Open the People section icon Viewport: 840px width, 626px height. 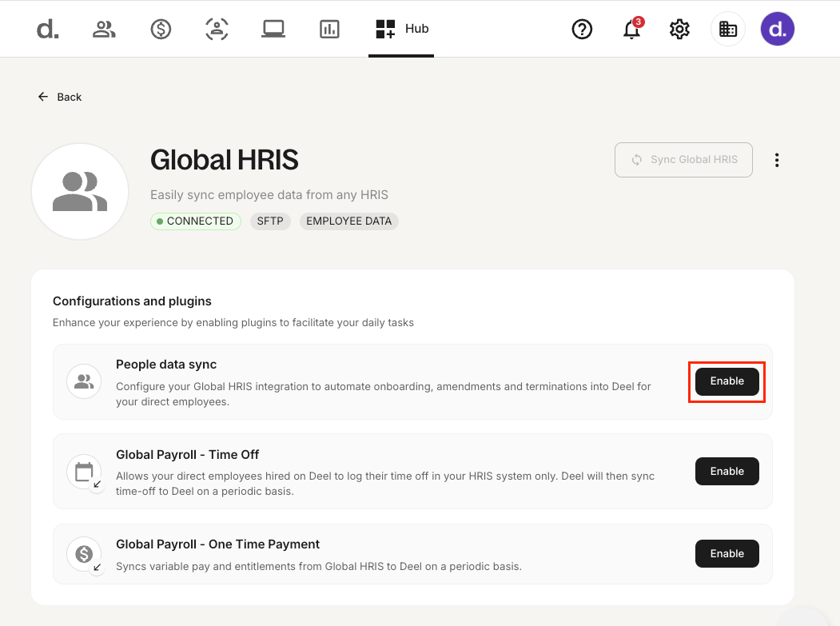coord(104,29)
